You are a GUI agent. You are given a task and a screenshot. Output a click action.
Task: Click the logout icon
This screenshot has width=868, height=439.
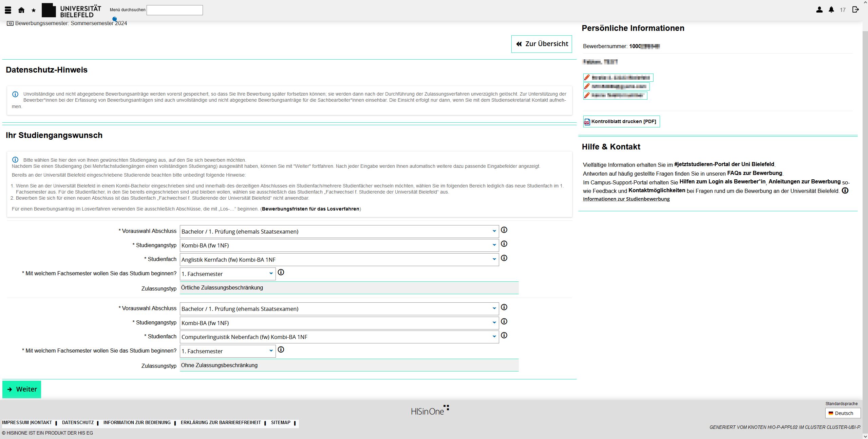[x=855, y=9]
